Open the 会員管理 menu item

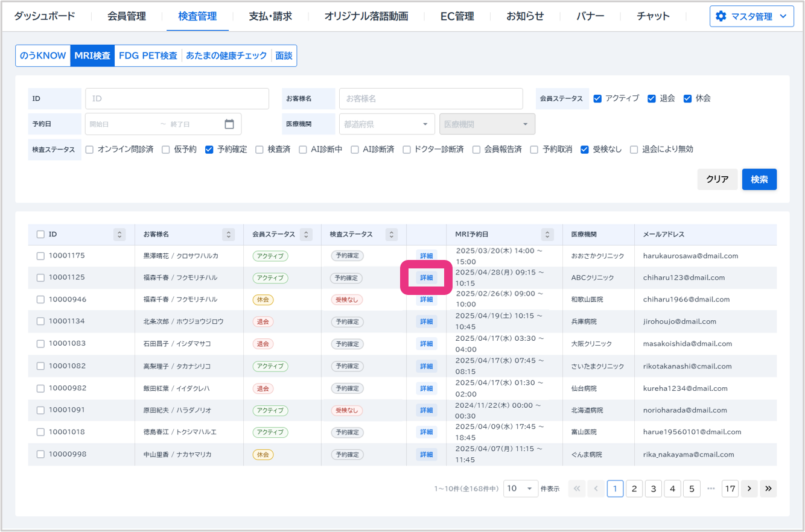[127, 16]
